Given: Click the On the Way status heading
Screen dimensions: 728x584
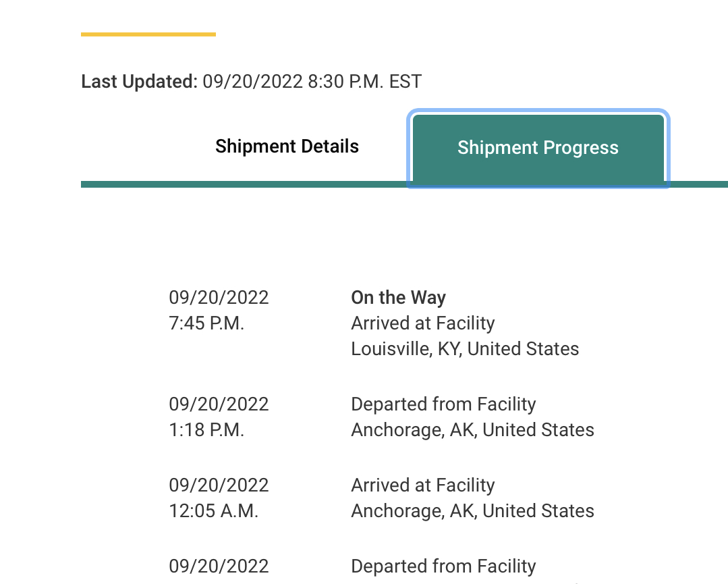Looking at the screenshot, I should coord(398,298).
